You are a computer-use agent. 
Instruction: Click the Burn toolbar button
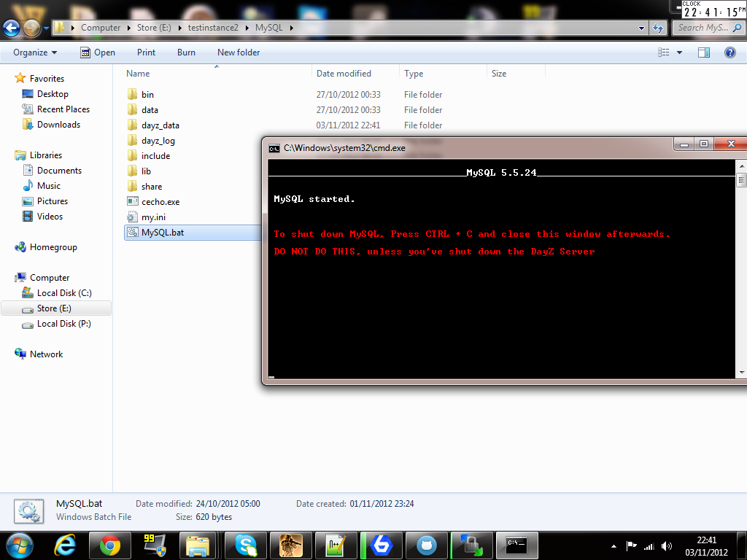[x=186, y=52]
